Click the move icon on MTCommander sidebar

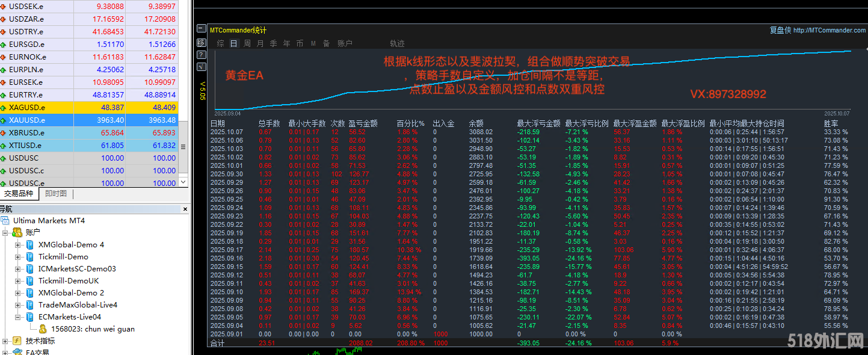[201, 43]
